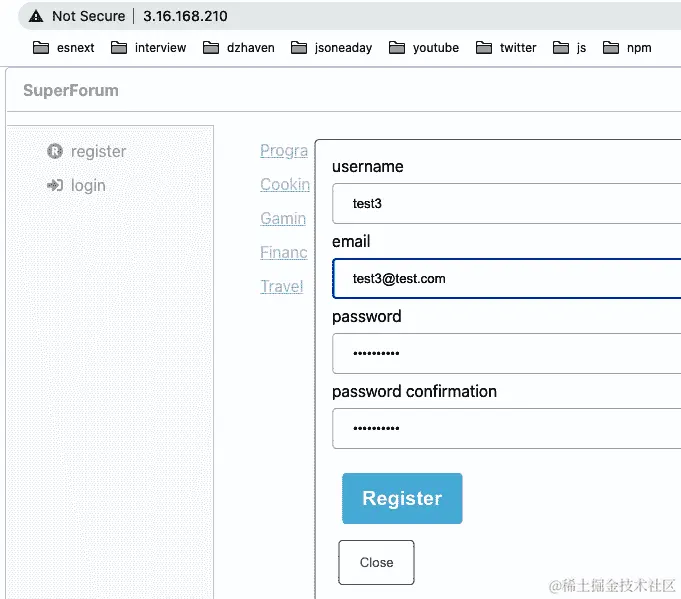Open the interview bookmarks folder
The height and width of the screenshot is (599, 681).
click(148, 48)
